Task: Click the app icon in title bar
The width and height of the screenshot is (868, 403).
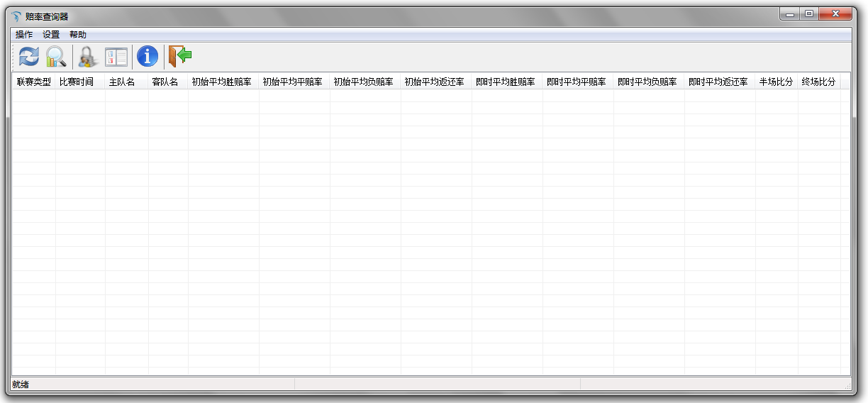Action: [x=16, y=16]
